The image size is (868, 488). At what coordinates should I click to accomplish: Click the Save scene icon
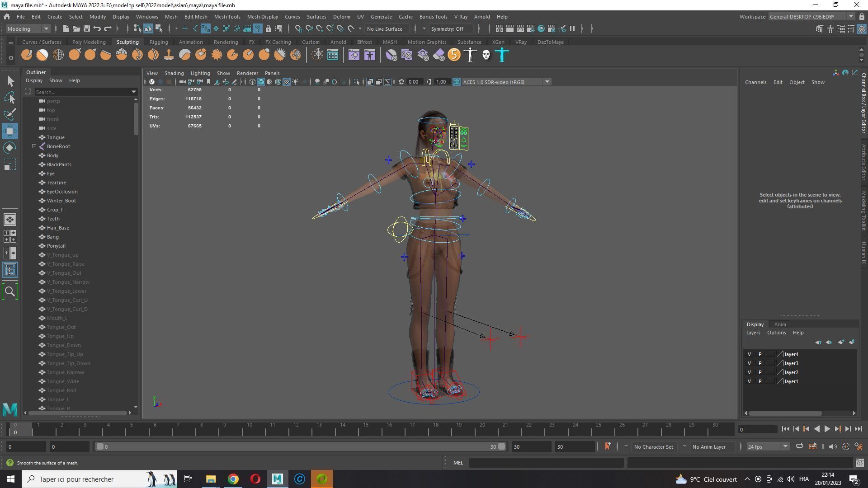[x=87, y=29]
